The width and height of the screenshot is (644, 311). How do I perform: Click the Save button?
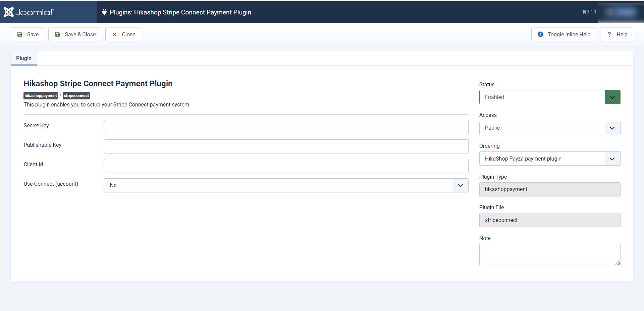[x=28, y=34]
